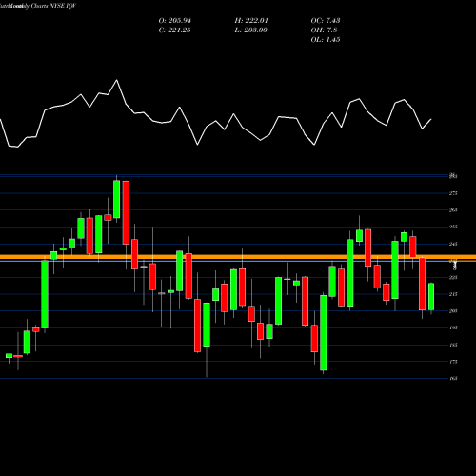
Task: Click the 195 price axis label
Action: tap(453, 327)
